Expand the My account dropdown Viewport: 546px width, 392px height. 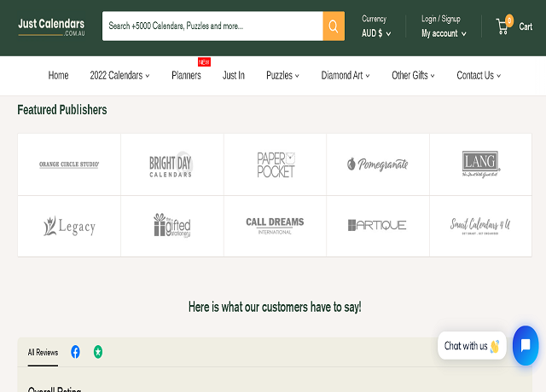coord(444,33)
